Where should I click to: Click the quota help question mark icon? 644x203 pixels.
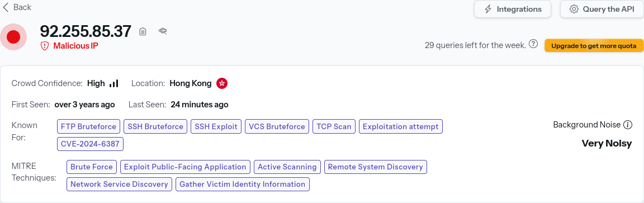(x=533, y=44)
